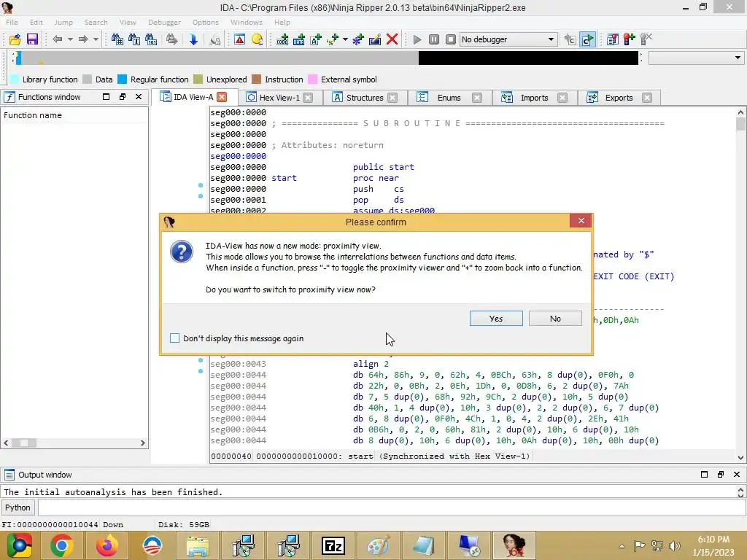Float the Functions window panel
The width and height of the screenshot is (747, 560).
(x=123, y=97)
